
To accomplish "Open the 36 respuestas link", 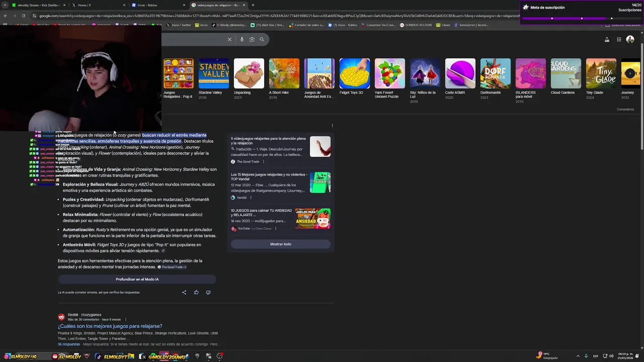I will click(x=69, y=344).
